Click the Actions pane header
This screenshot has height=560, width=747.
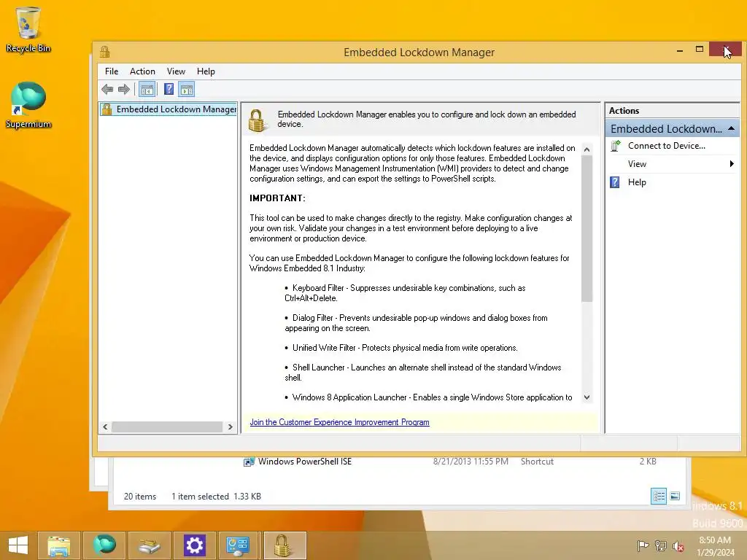tap(673, 111)
